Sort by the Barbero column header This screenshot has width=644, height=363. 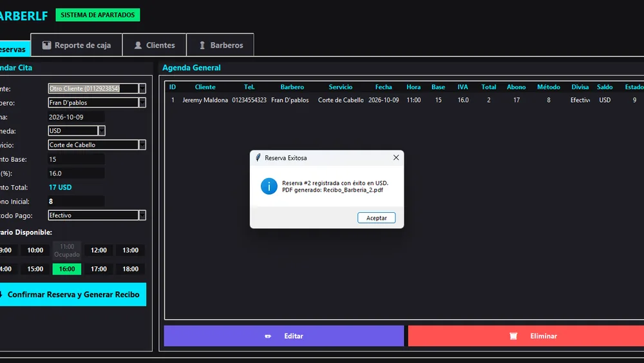pos(292,87)
